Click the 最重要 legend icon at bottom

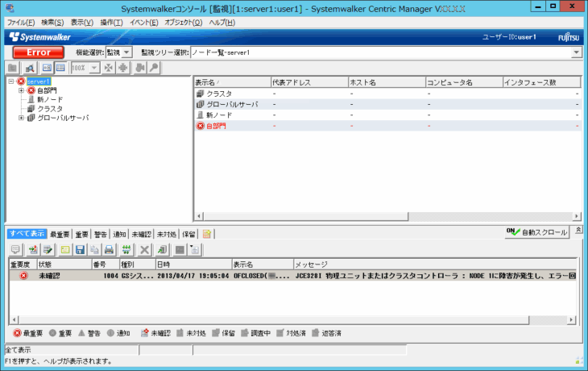point(17,333)
